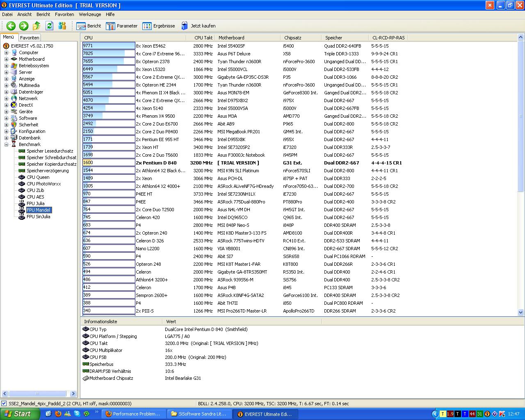Go forward with the green right arrow
The width and height of the screenshot is (525, 420).
24,26
